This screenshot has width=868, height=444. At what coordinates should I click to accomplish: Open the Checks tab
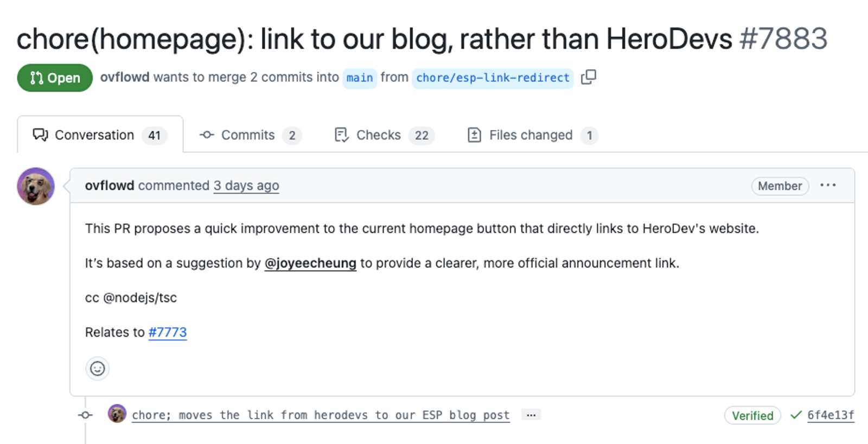385,135
